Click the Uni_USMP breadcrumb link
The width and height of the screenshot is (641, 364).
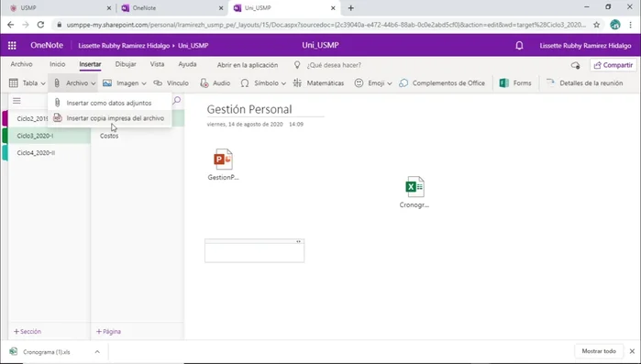click(193, 45)
